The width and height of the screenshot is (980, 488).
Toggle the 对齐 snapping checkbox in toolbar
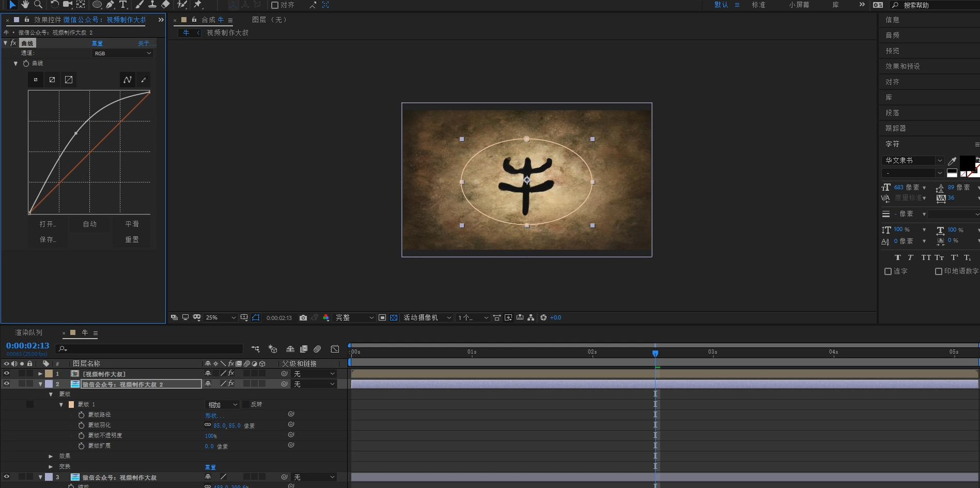[x=275, y=5]
